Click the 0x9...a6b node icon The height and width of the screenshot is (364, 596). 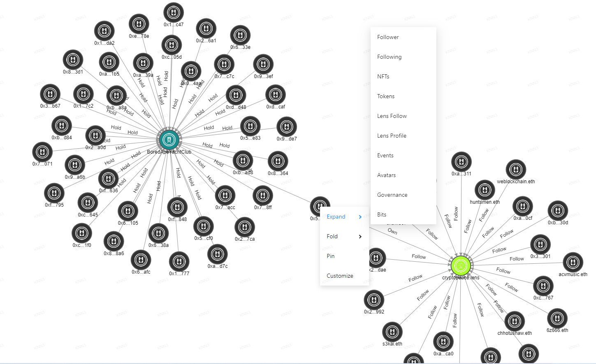75,165
